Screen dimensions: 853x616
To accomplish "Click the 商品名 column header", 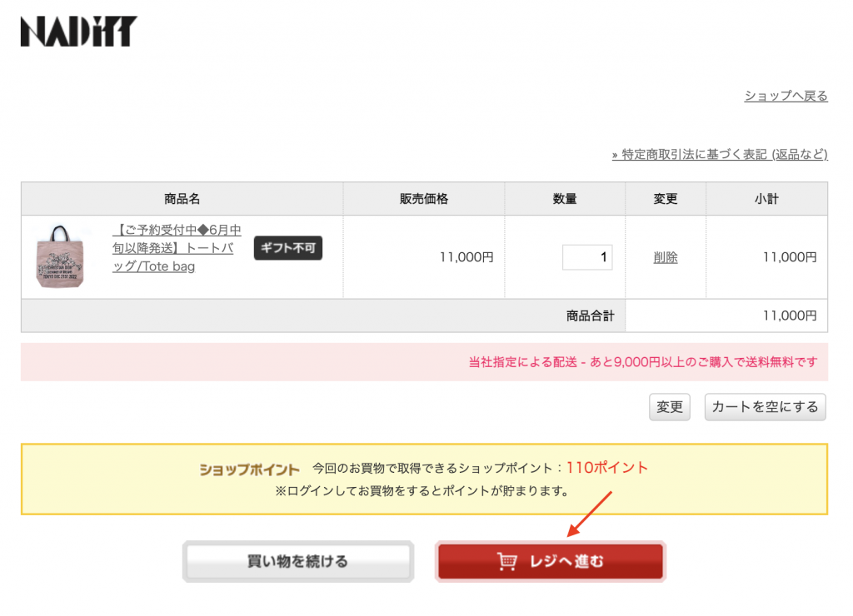I will click(182, 199).
